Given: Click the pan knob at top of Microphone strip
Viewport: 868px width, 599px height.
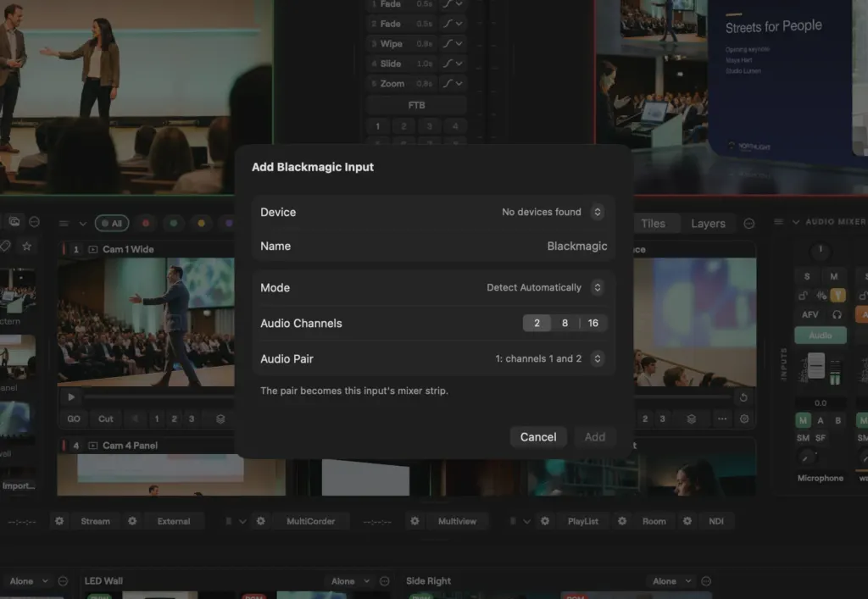Looking at the screenshot, I should [821, 251].
